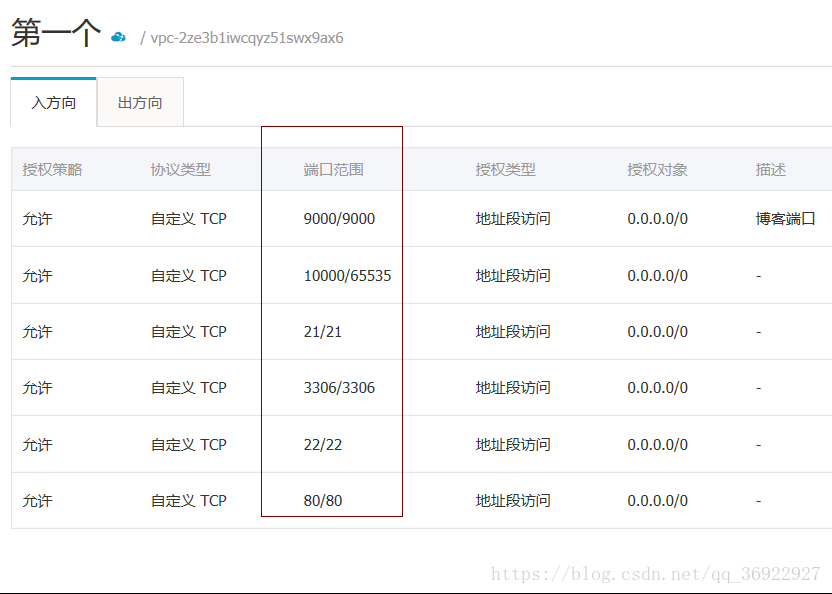Click 允许 in the 22/22 row
The image size is (832, 594).
[x=38, y=444]
